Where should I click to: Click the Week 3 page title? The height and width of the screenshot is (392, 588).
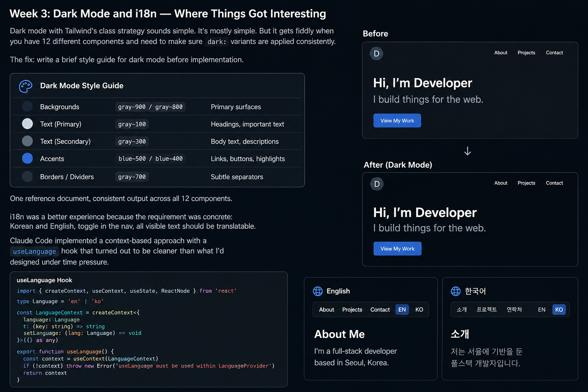tap(168, 14)
